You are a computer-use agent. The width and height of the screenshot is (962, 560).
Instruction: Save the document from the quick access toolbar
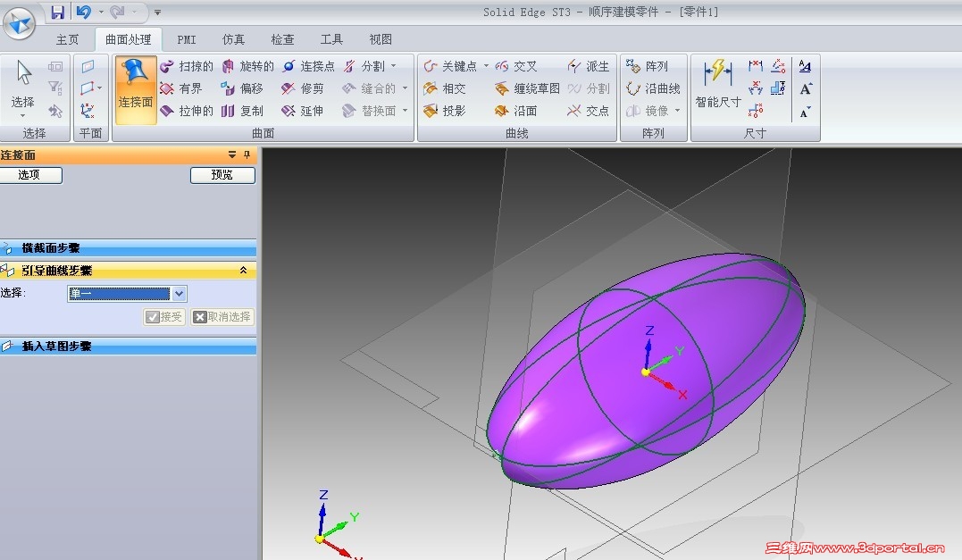(x=58, y=12)
